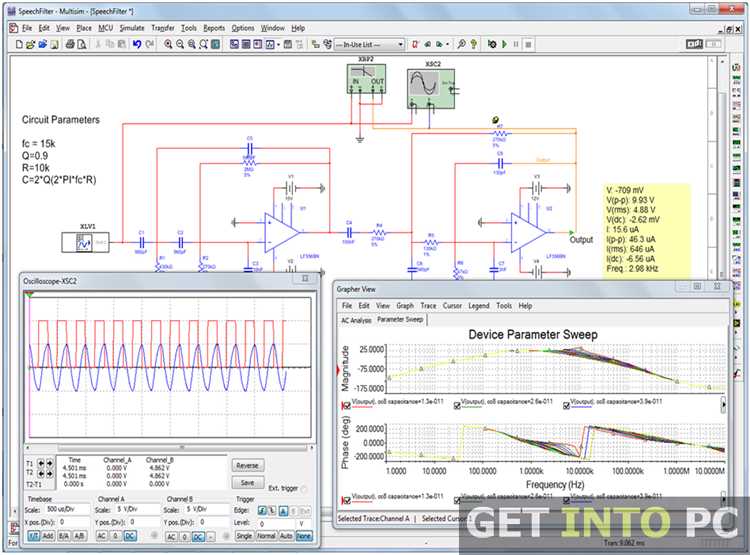Screen dimensions: 750x555
Task: Pause the running simulation
Action: [516, 44]
